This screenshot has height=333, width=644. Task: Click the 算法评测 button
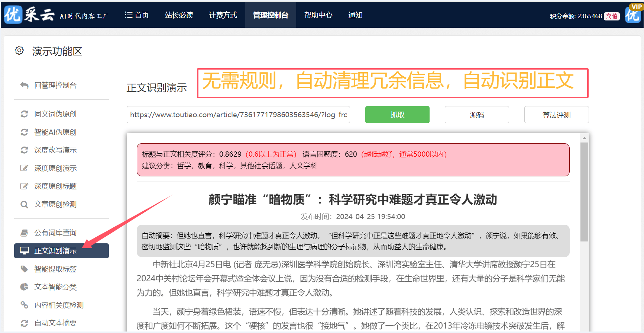point(556,115)
